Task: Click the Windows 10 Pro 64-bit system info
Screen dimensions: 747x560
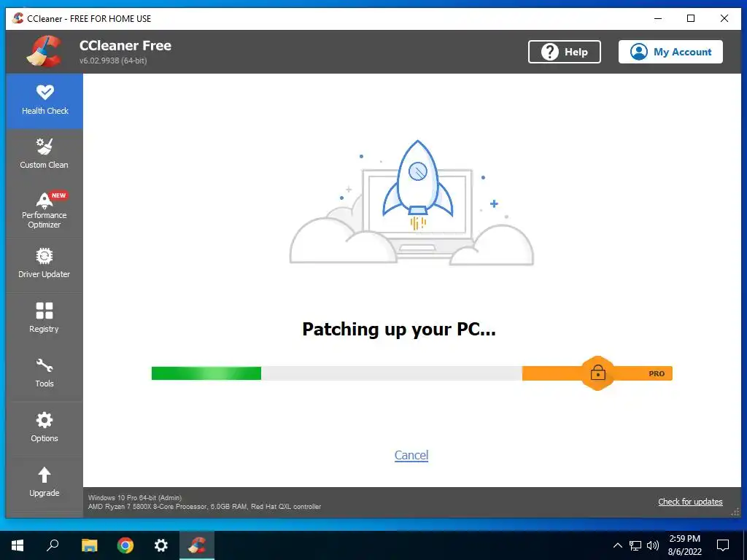Action: coord(135,497)
